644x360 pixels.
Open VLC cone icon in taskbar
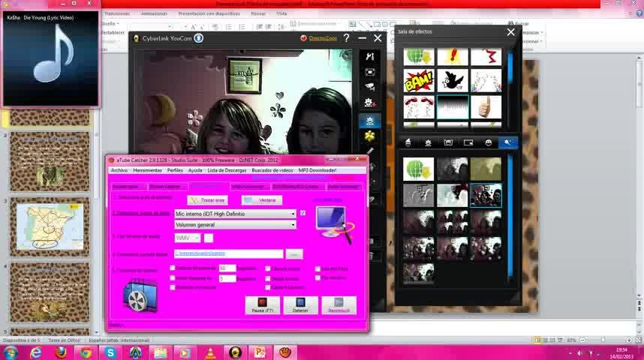click(210, 352)
